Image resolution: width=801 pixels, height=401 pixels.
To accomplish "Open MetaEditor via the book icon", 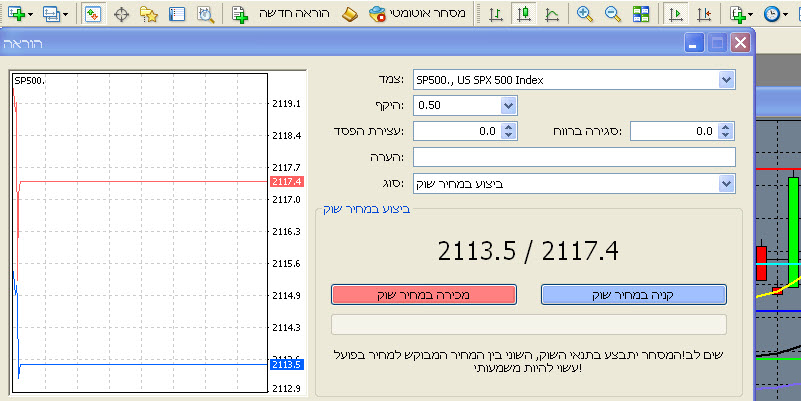I will click(x=348, y=14).
